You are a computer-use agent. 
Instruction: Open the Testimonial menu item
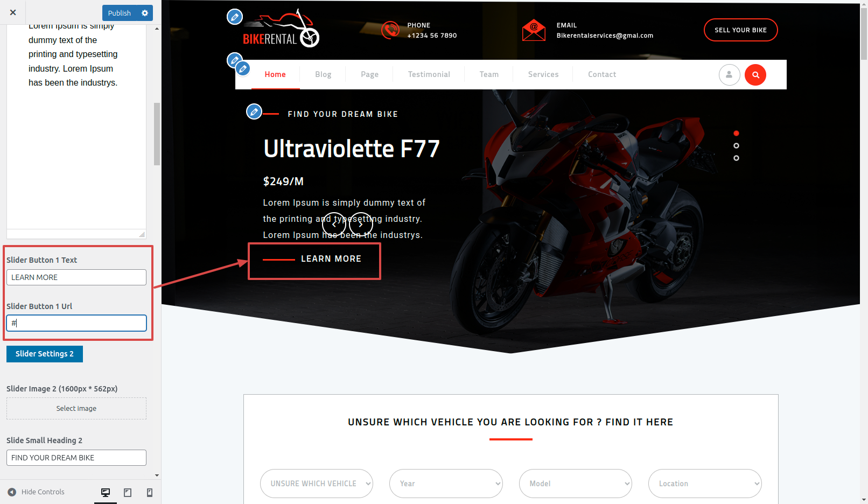tap(429, 74)
